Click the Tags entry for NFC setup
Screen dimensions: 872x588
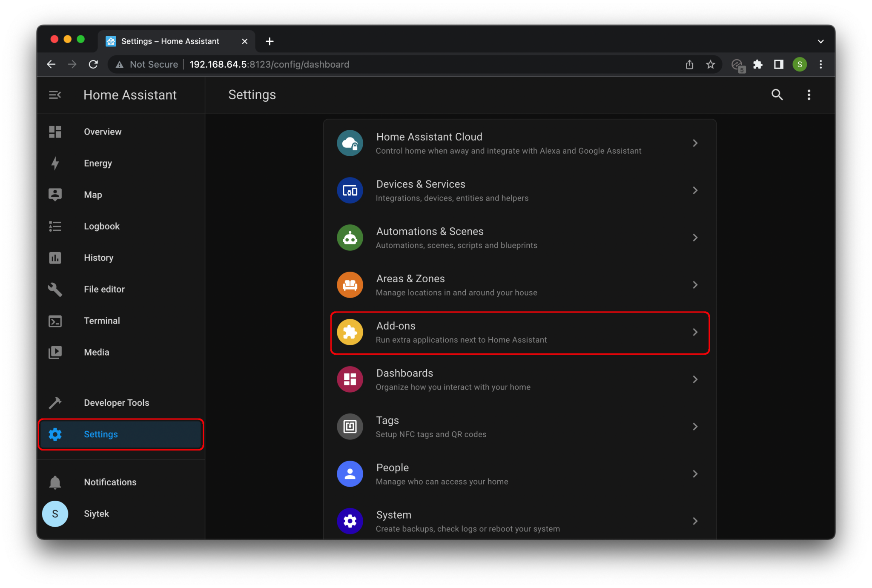pyautogui.click(x=468, y=426)
